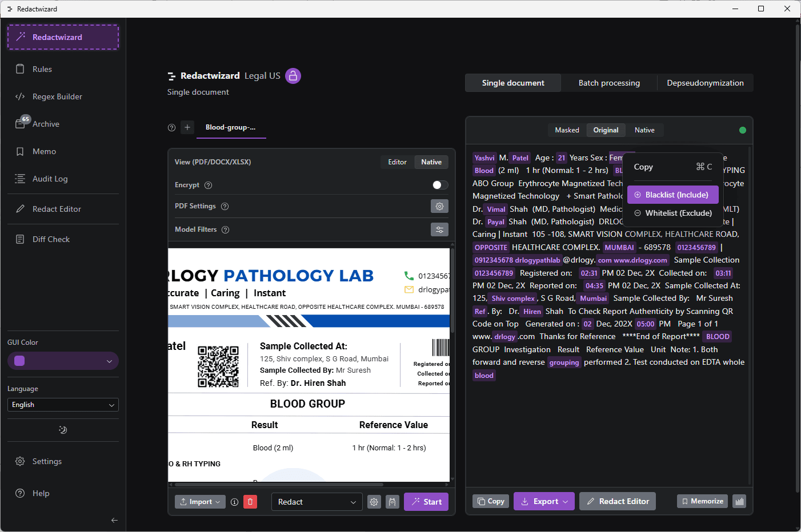The image size is (801, 532).
Task: Switch to Batch processing tab
Action: click(x=609, y=83)
